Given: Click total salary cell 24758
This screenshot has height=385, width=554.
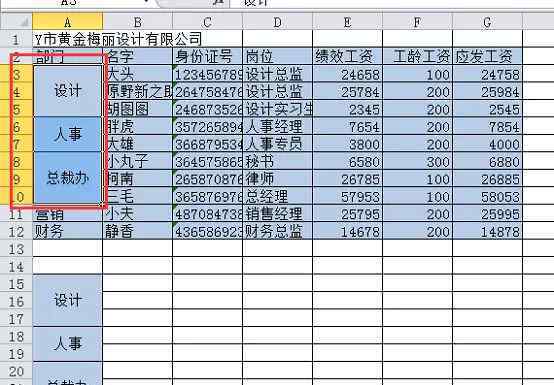Looking at the screenshot, I should pos(487,74).
